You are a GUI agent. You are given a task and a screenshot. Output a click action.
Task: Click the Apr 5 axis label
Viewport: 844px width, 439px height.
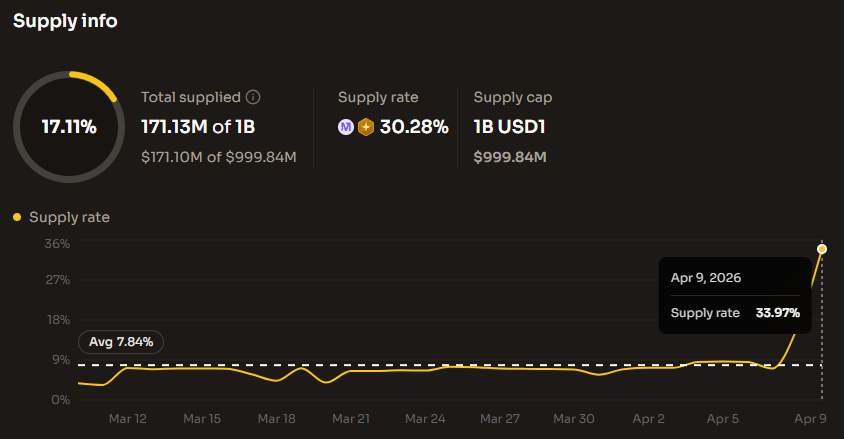(x=722, y=419)
